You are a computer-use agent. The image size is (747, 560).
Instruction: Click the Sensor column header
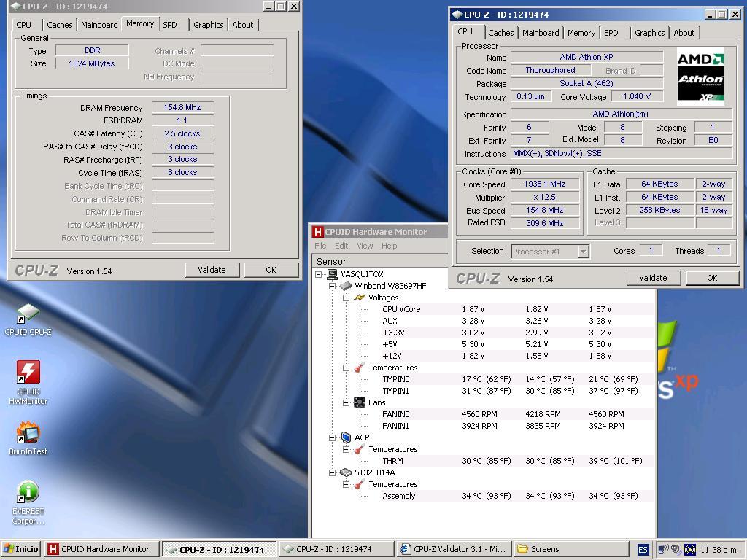(379, 262)
